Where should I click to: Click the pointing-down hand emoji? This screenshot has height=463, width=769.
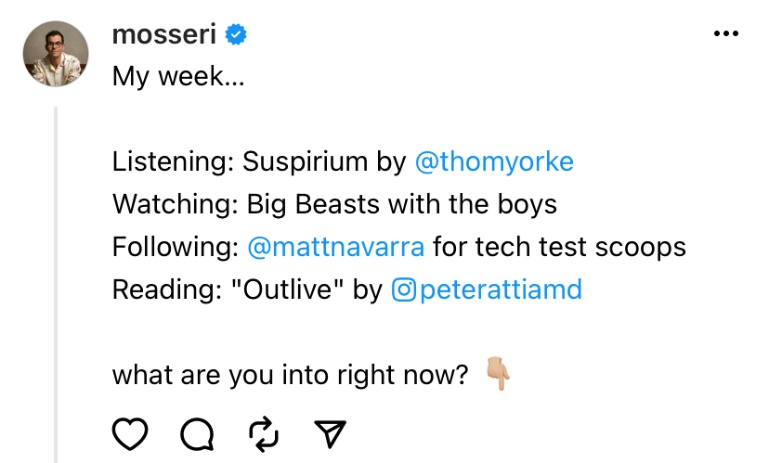[498, 375]
